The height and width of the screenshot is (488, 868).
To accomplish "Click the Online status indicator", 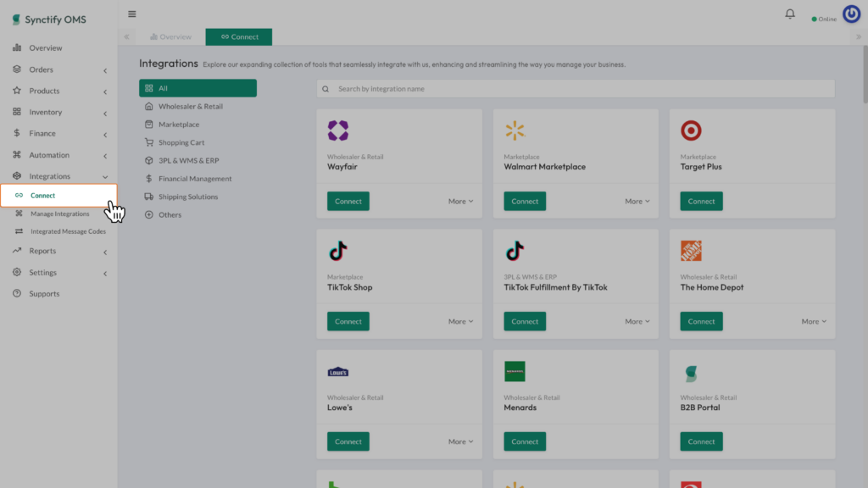I will tap(824, 19).
